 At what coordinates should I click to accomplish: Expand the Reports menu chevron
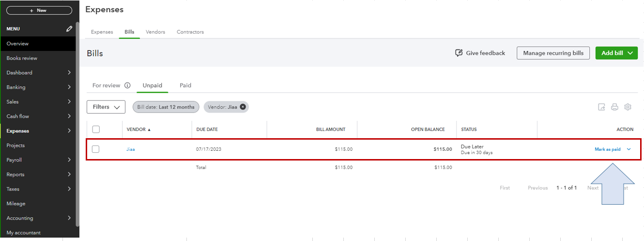tap(69, 175)
